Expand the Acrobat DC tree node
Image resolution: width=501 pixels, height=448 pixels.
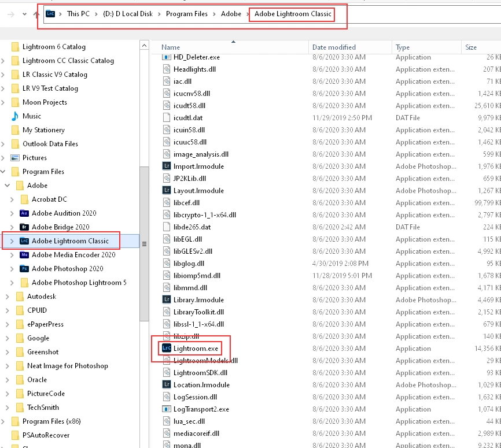click(12, 199)
